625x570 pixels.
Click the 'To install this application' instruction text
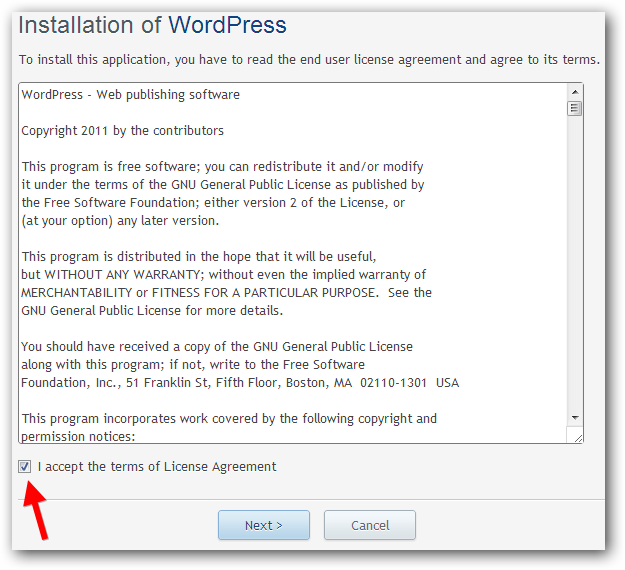coord(309,60)
